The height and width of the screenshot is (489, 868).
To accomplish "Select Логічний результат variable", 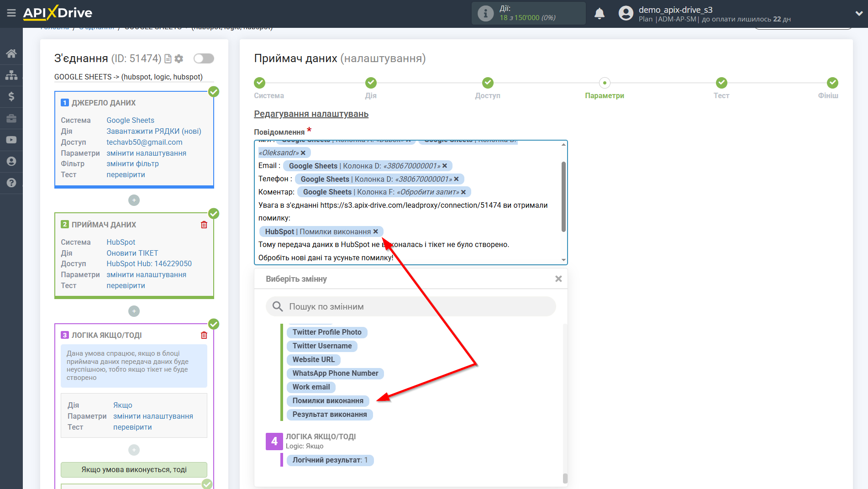I will [330, 460].
